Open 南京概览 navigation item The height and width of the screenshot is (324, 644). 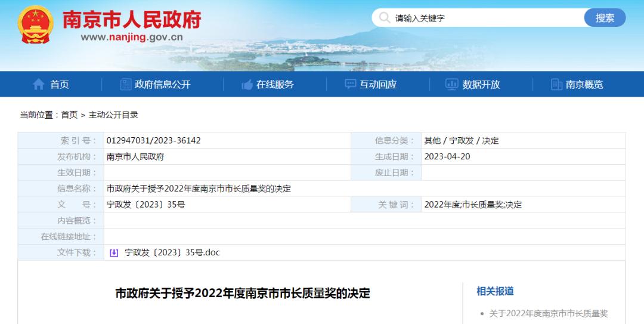tap(584, 84)
